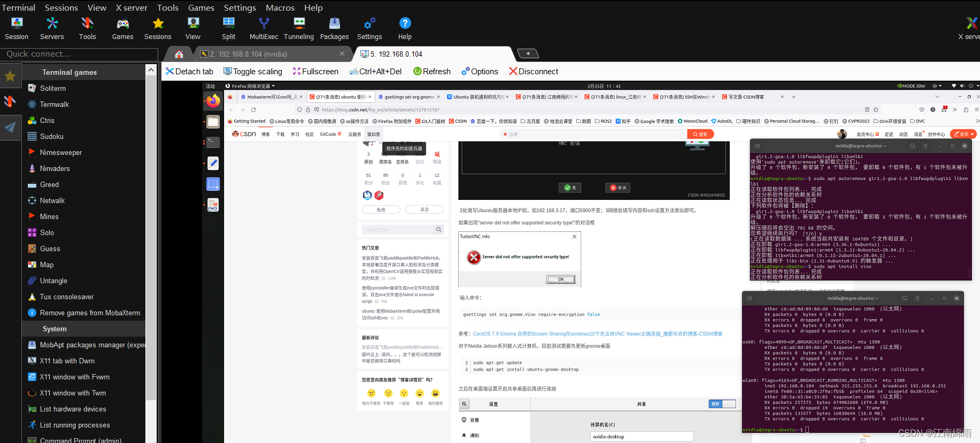The image size is (980, 443).
Task: Switch to Firefox tab '写文章-CSDN博客'
Action: click(752, 97)
